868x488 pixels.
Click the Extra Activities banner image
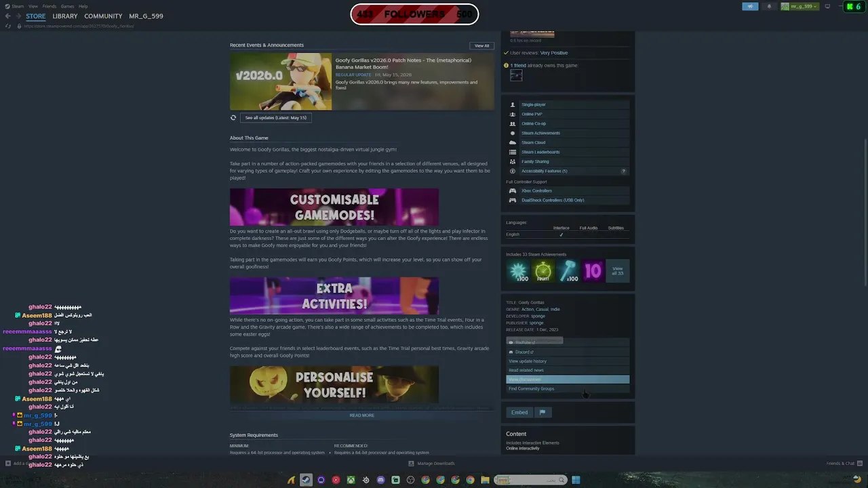coord(334,296)
